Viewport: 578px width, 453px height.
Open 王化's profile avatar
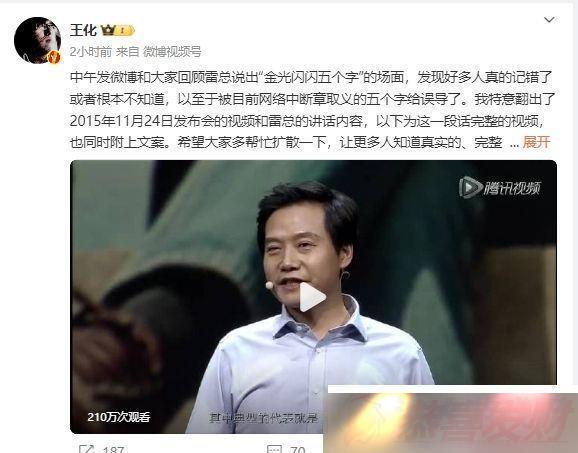point(38,40)
